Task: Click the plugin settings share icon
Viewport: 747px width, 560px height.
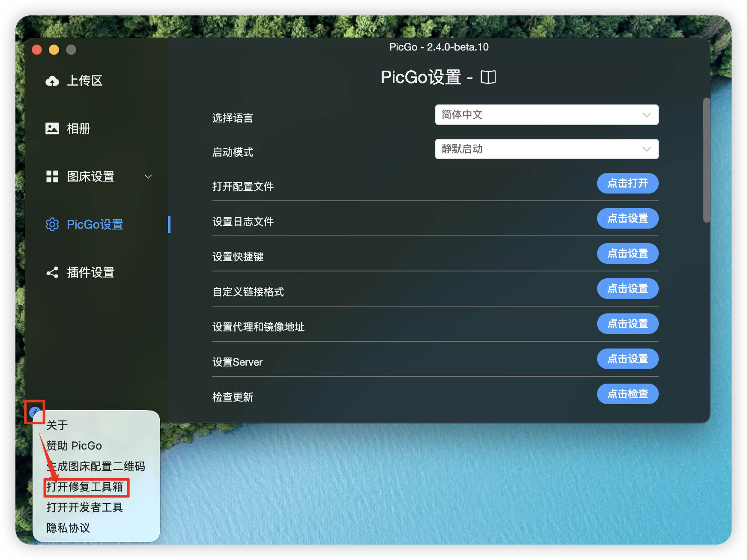Action: [x=52, y=273]
